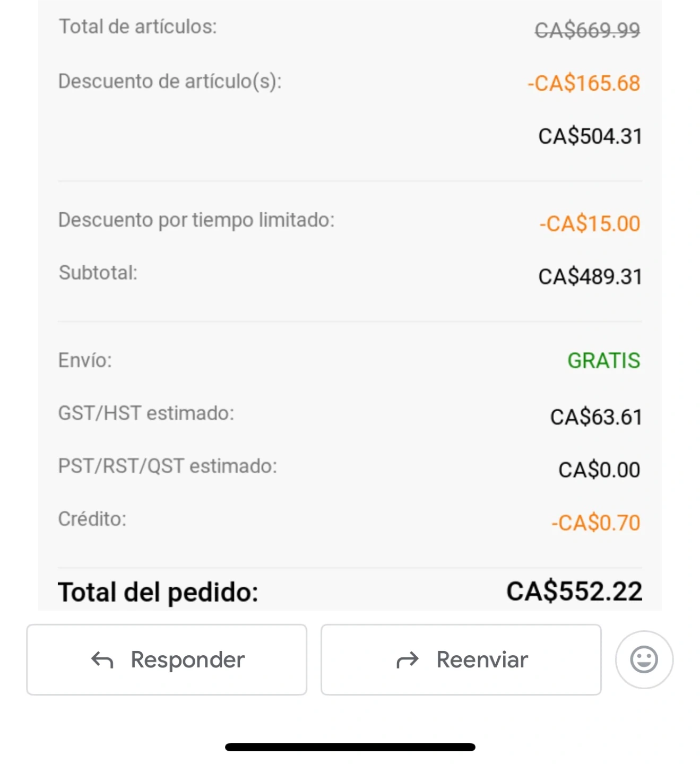Tap the CA$63.61 GST/HST amount
This screenshot has width=700, height=764.
tap(595, 417)
